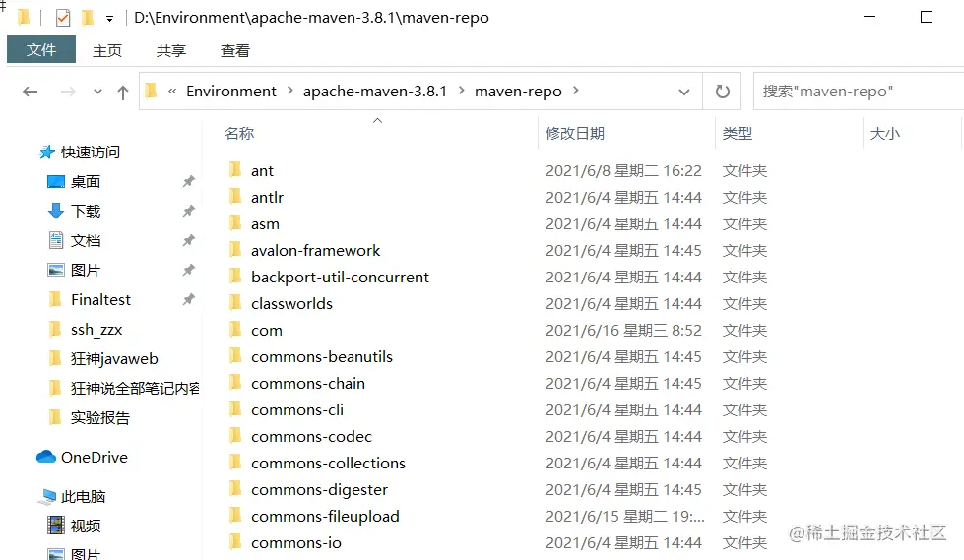This screenshot has width=964, height=560.
Task: Click date 2021/6/16 星期三 8:52 of com
Action: tap(623, 330)
